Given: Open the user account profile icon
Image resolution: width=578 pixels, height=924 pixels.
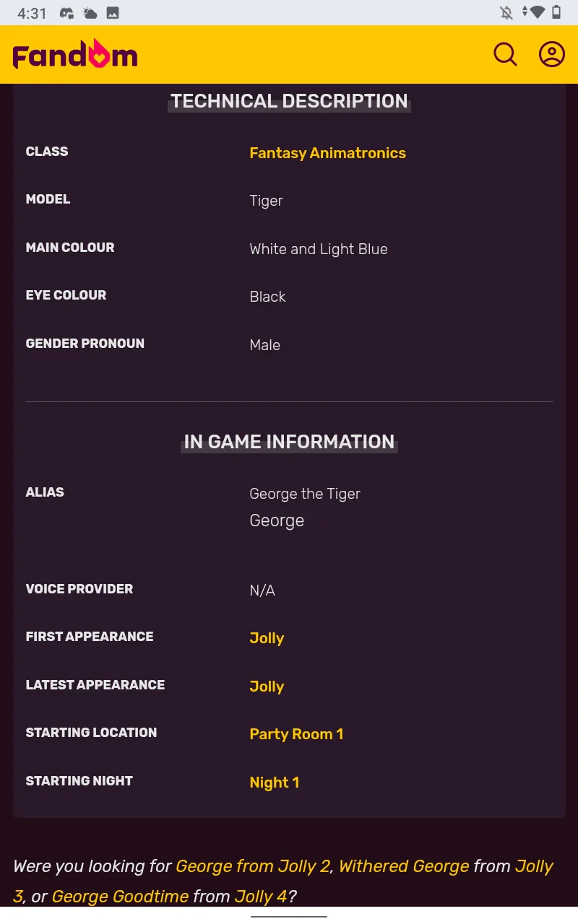Looking at the screenshot, I should coord(551,54).
